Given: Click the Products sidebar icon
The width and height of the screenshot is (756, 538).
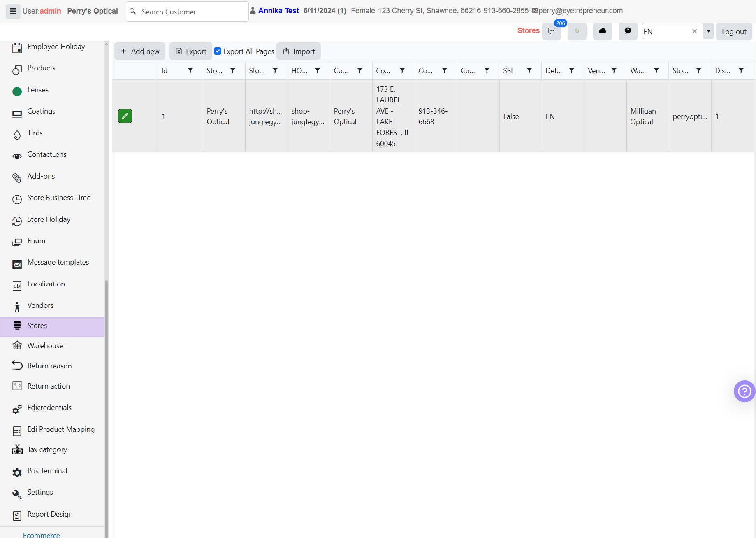Looking at the screenshot, I should pyautogui.click(x=17, y=70).
